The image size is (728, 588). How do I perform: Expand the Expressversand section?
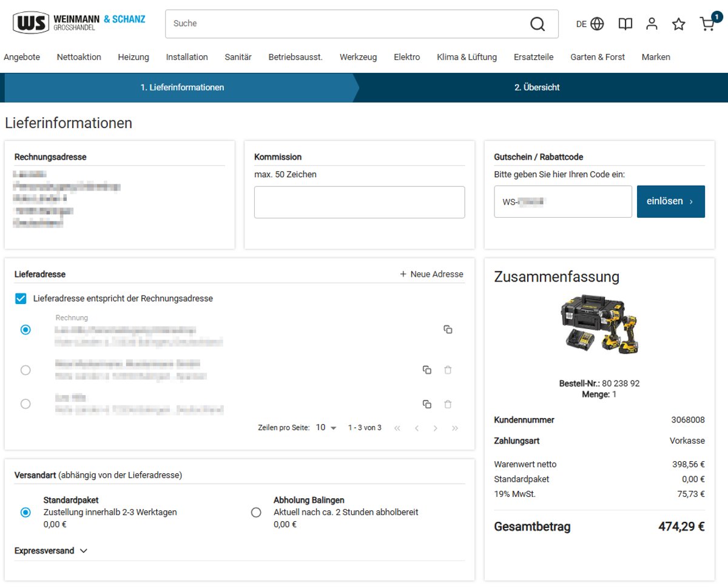(51, 551)
